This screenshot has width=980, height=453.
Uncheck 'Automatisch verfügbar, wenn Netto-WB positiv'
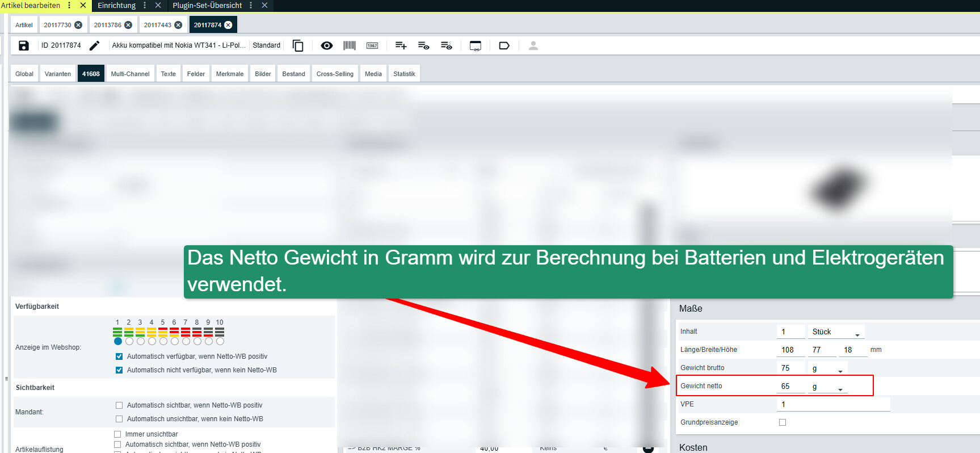(119, 356)
